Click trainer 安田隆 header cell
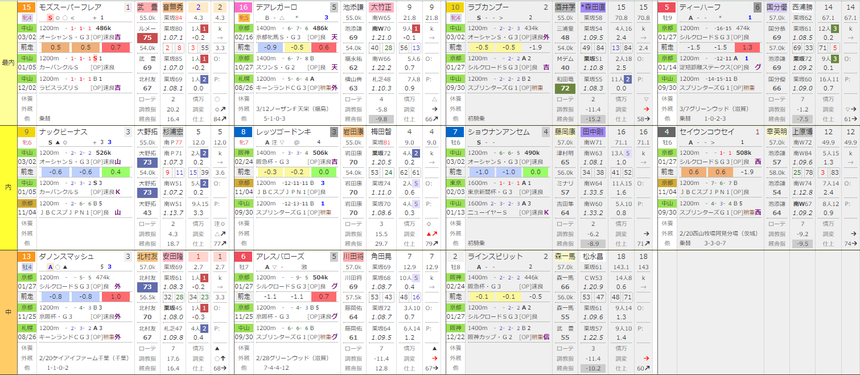This screenshot has height=375, width=860. click(173, 257)
